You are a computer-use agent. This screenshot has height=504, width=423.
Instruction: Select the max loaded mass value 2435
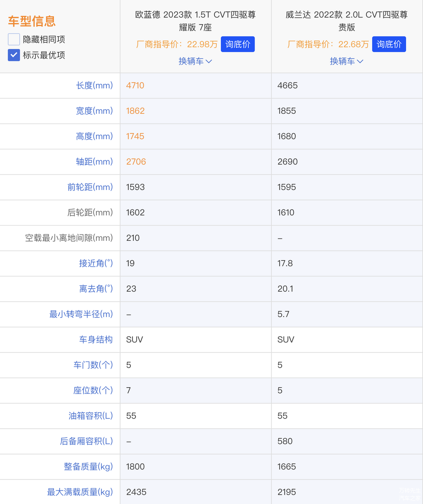pyautogui.click(x=136, y=492)
